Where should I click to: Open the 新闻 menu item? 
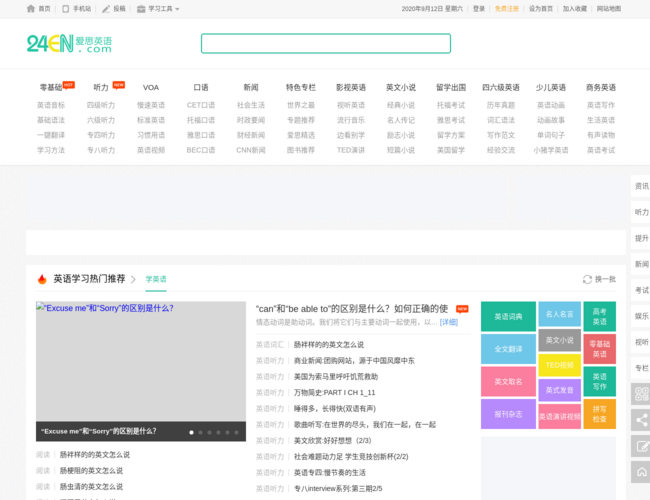point(251,87)
